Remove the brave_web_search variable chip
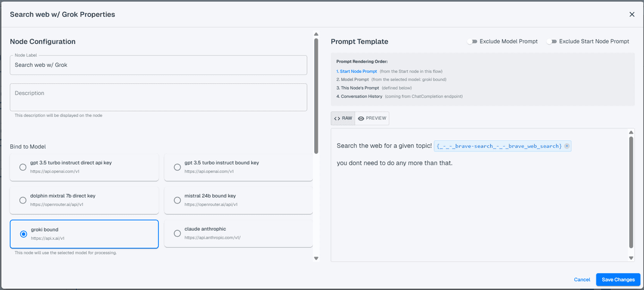 point(567,146)
